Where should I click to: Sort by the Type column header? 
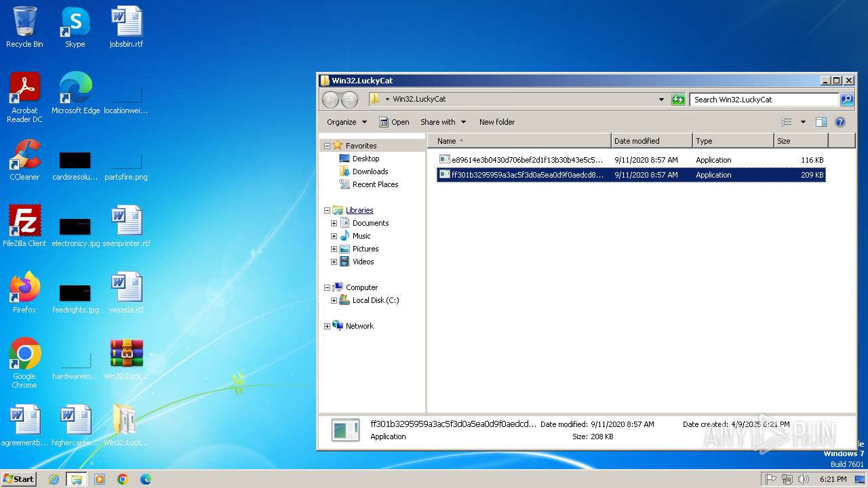tap(733, 141)
